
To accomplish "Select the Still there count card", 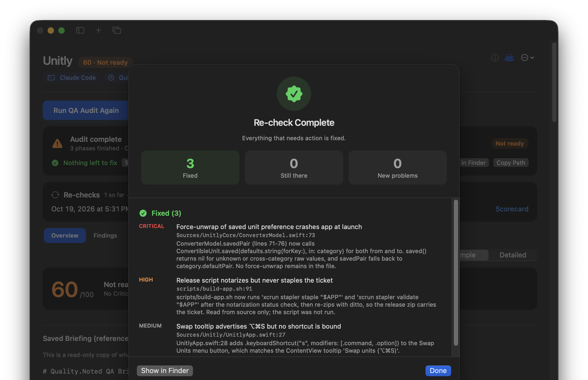I will (x=294, y=168).
